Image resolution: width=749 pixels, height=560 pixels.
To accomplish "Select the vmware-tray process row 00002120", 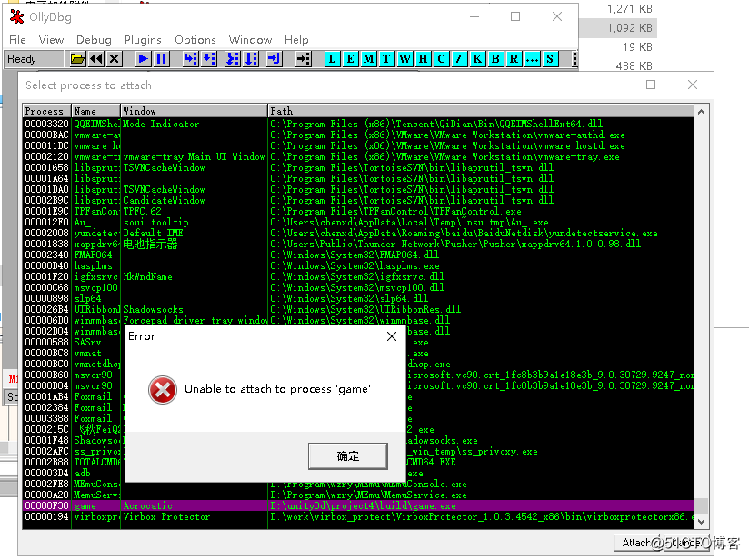I will (358, 156).
